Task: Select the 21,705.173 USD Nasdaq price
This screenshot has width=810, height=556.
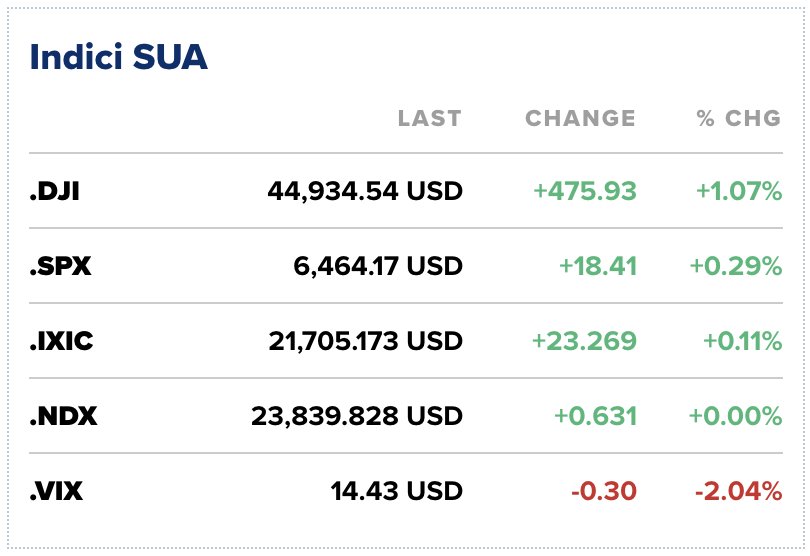Action: pos(365,340)
